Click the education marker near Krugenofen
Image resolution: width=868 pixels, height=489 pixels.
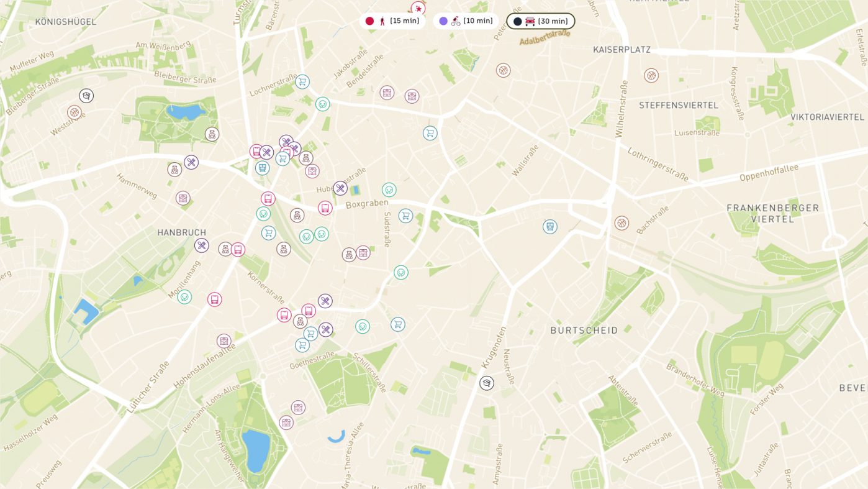pyautogui.click(x=487, y=383)
